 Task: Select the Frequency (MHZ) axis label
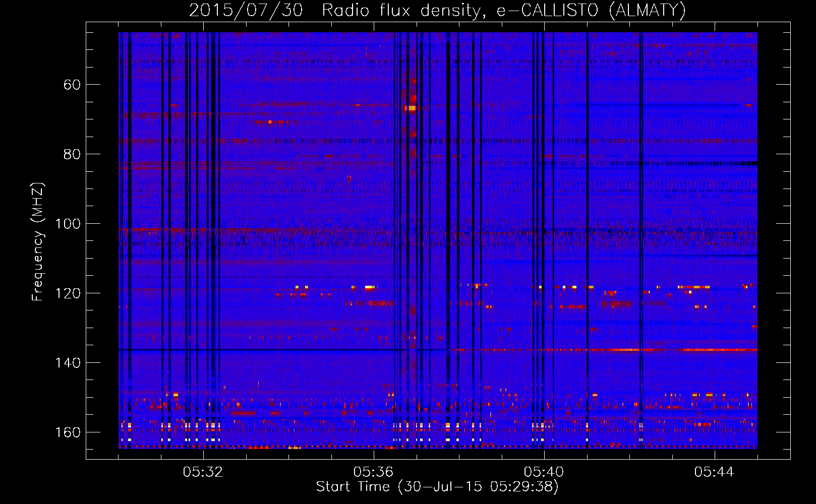(38, 241)
